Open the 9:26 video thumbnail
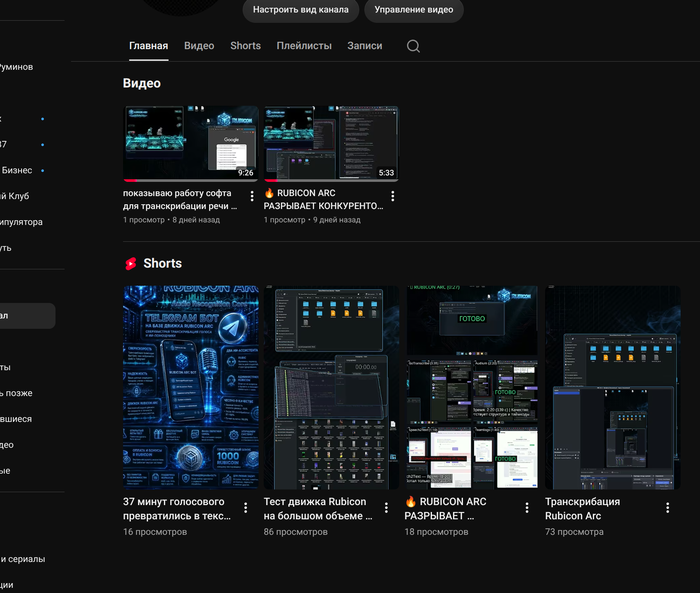 pos(191,144)
